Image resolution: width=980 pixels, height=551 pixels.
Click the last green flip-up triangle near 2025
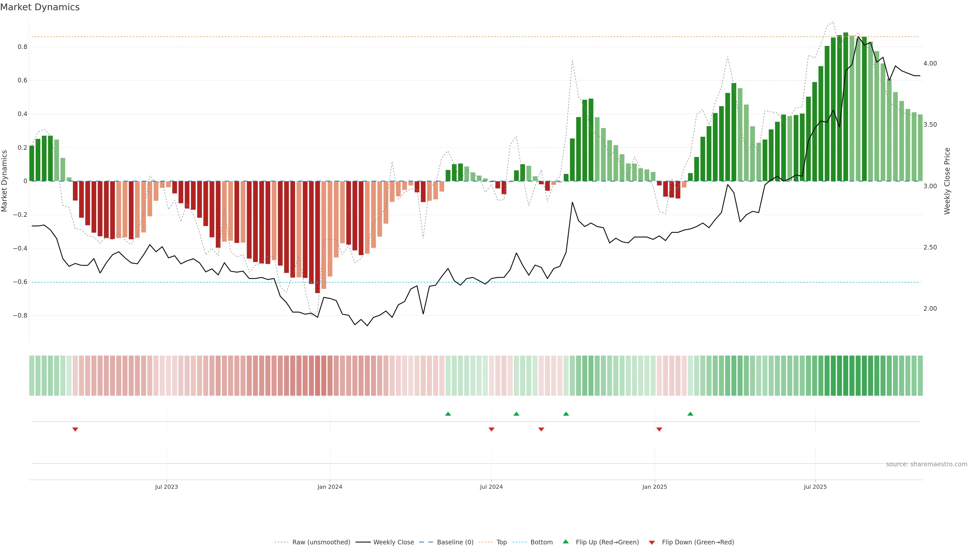pos(690,414)
